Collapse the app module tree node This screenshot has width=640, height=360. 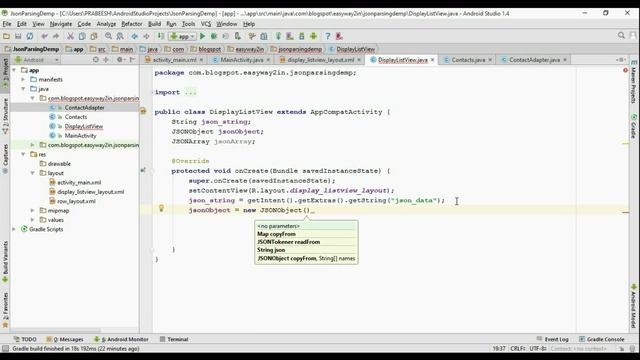(x=14, y=70)
